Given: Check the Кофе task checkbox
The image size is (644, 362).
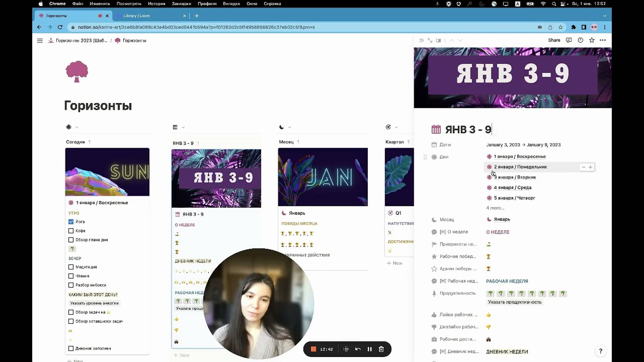Looking at the screenshot, I should 70,231.
